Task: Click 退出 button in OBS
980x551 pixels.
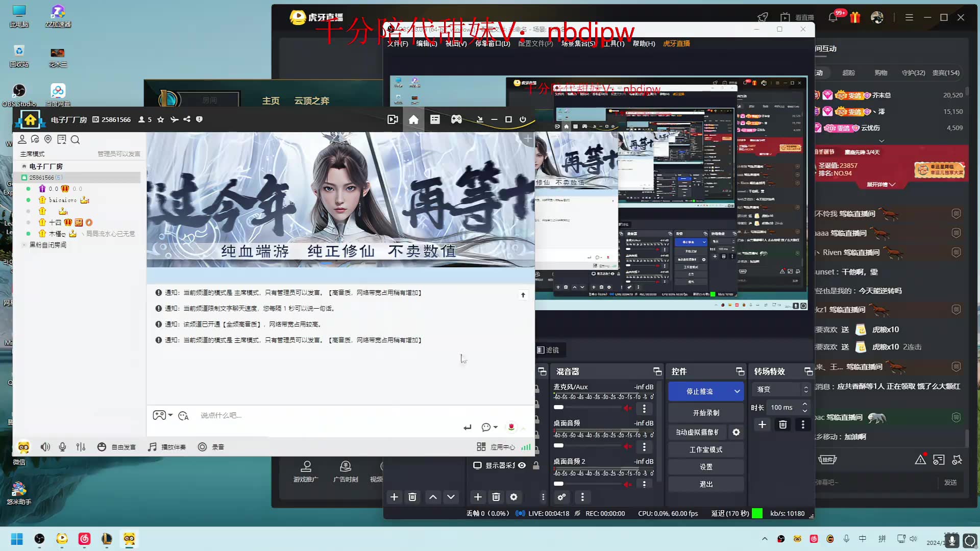Action: point(706,484)
